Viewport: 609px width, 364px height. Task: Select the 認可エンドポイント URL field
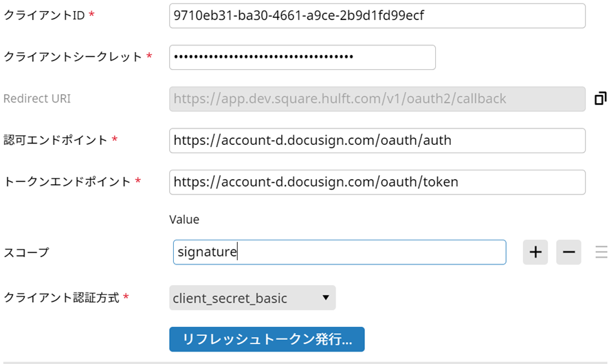click(x=377, y=141)
